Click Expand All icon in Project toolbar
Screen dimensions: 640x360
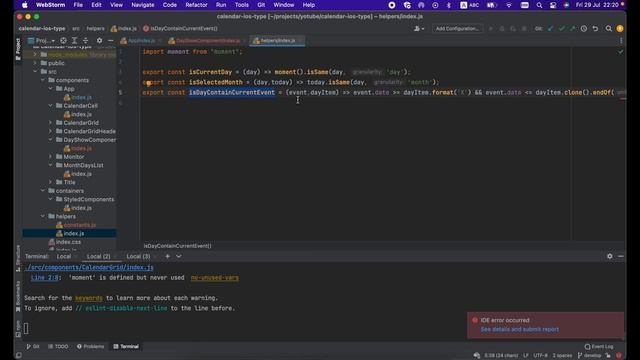coord(74,40)
